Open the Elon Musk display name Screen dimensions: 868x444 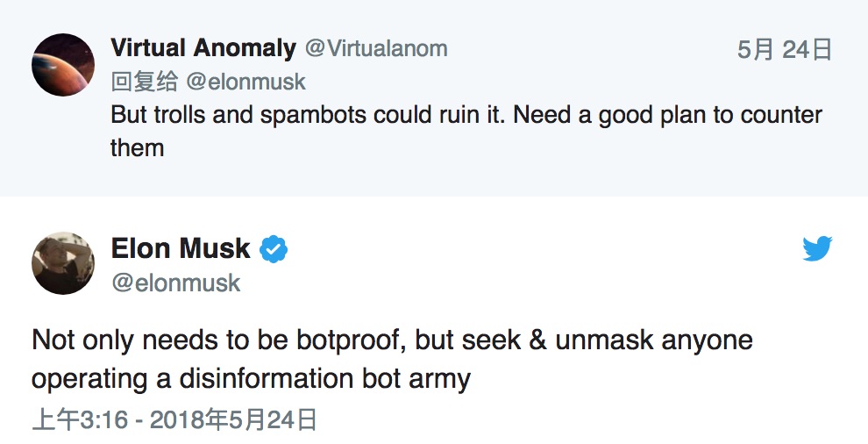181,249
